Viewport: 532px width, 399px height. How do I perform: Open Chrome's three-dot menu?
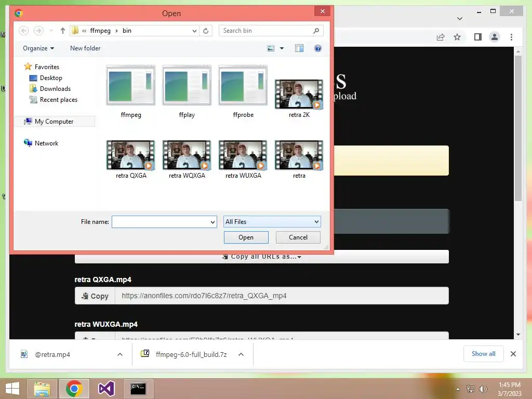pyautogui.click(x=511, y=37)
